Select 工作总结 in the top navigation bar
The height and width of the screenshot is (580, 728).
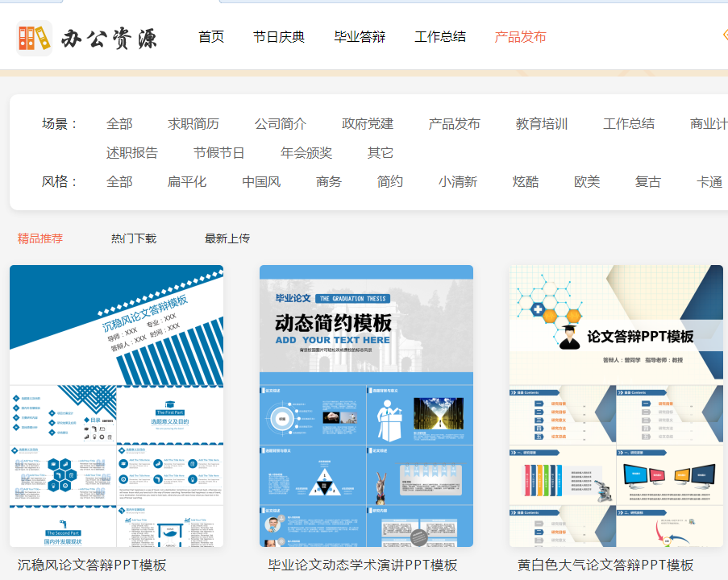click(440, 37)
